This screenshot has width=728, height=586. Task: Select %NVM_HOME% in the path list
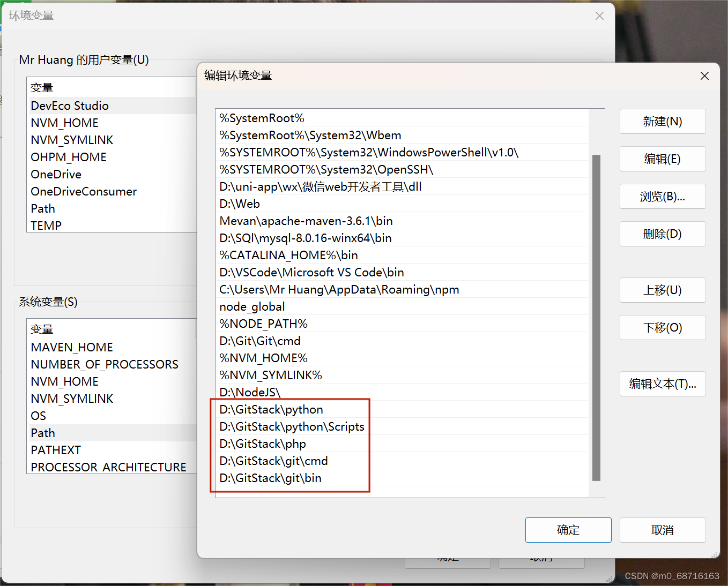click(402, 358)
